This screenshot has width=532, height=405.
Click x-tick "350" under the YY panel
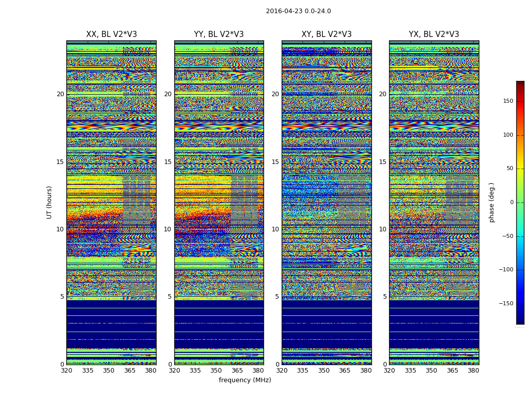click(216, 371)
